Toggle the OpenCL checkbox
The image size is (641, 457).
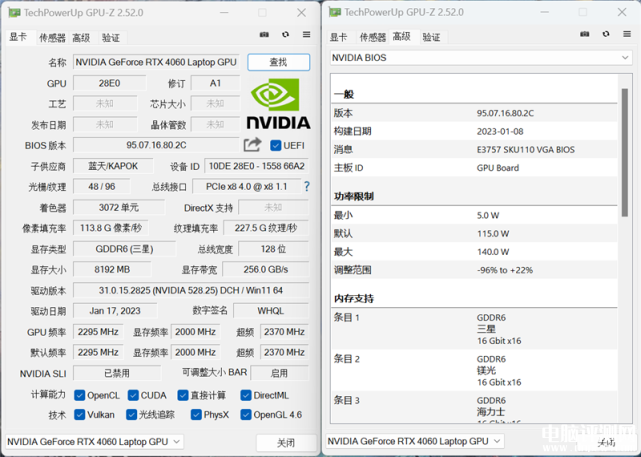click(79, 395)
